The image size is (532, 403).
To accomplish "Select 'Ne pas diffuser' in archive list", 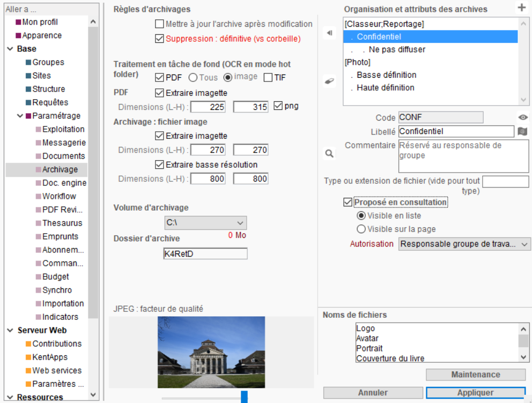I will click(397, 49).
